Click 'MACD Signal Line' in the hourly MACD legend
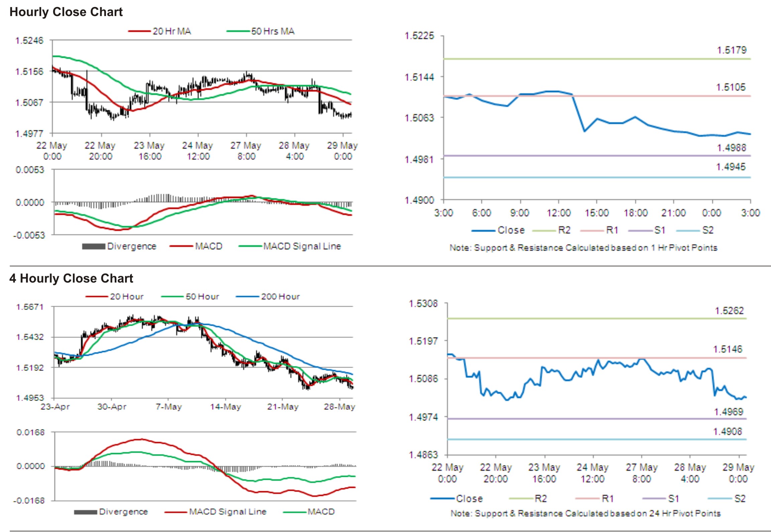The width and height of the screenshot is (771, 532). pos(302,246)
